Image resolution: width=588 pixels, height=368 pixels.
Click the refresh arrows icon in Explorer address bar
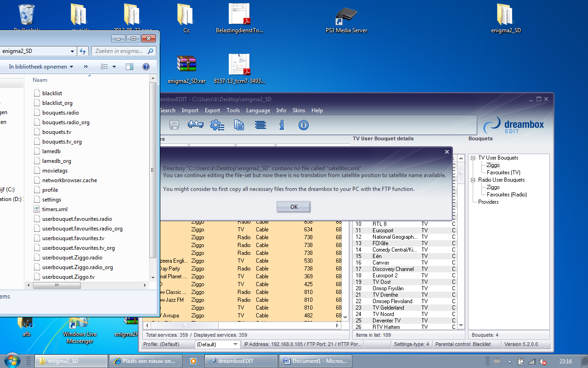click(x=83, y=51)
